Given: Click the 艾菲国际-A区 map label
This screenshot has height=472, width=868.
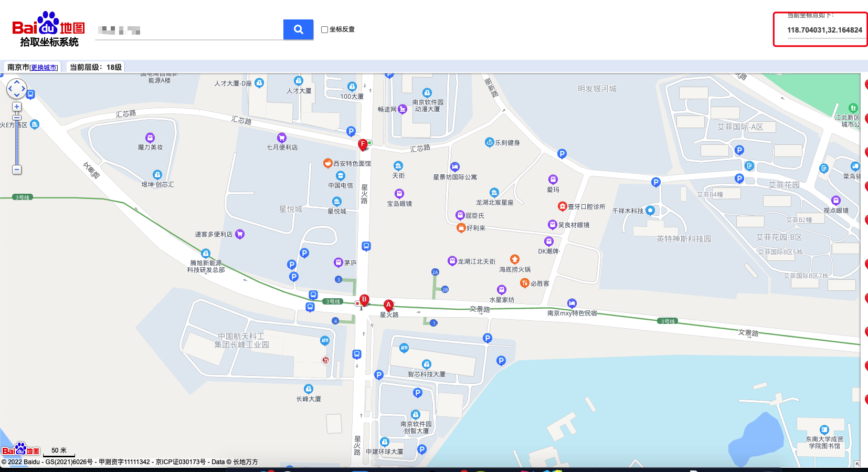Looking at the screenshot, I should (x=740, y=127).
